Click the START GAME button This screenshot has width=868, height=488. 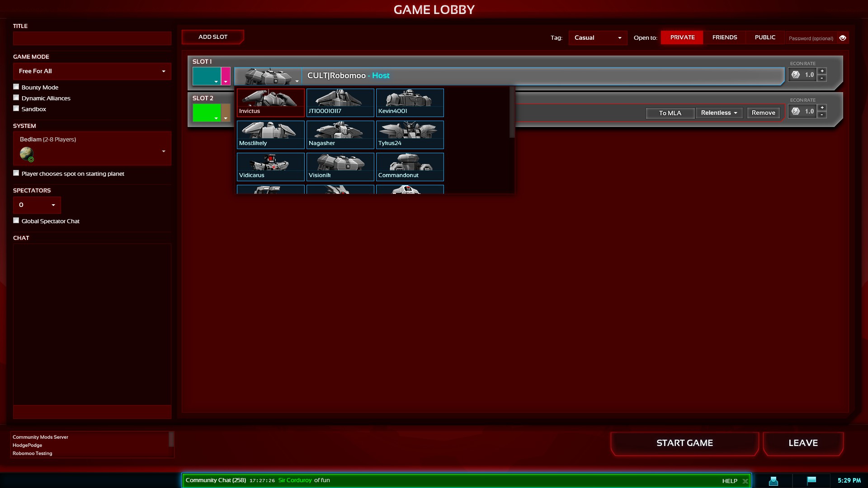[684, 443]
